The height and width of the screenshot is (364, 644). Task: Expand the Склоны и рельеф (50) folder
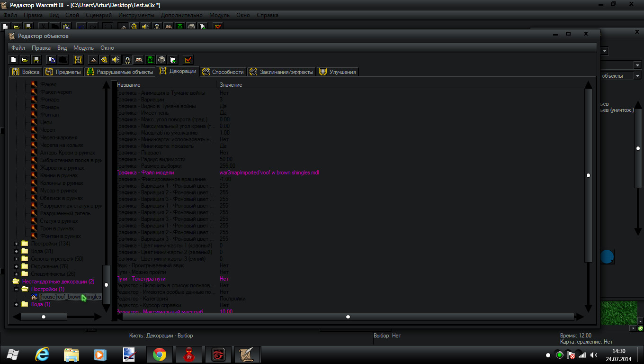click(16, 259)
